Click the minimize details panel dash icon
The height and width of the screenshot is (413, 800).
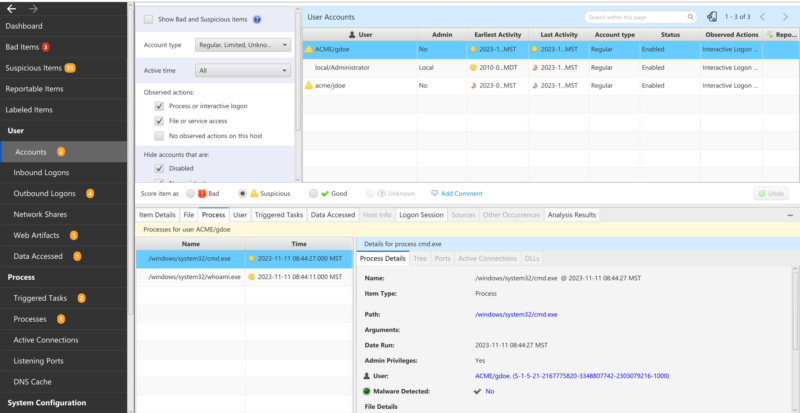pos(790,215)
